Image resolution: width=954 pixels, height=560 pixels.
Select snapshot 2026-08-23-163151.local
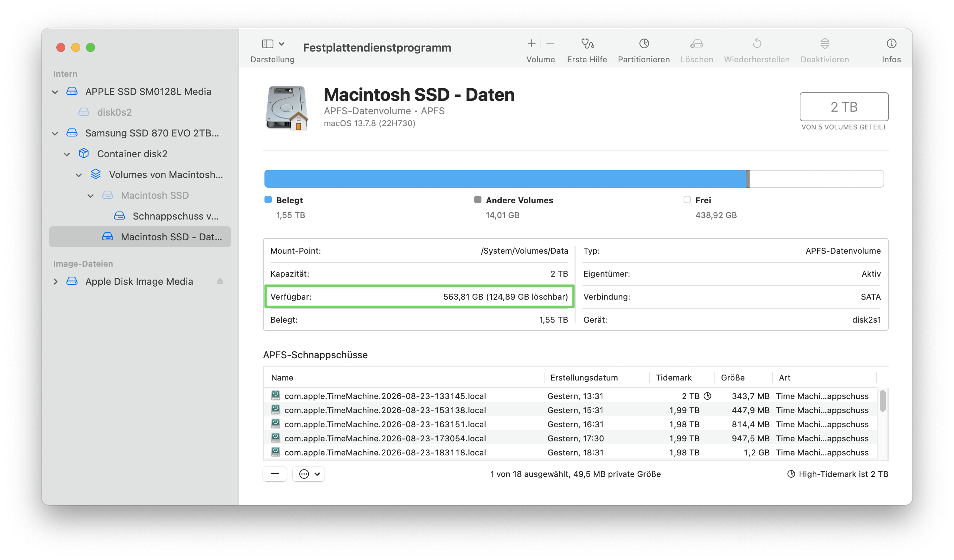pyautogui.click(x=570, y=424)
